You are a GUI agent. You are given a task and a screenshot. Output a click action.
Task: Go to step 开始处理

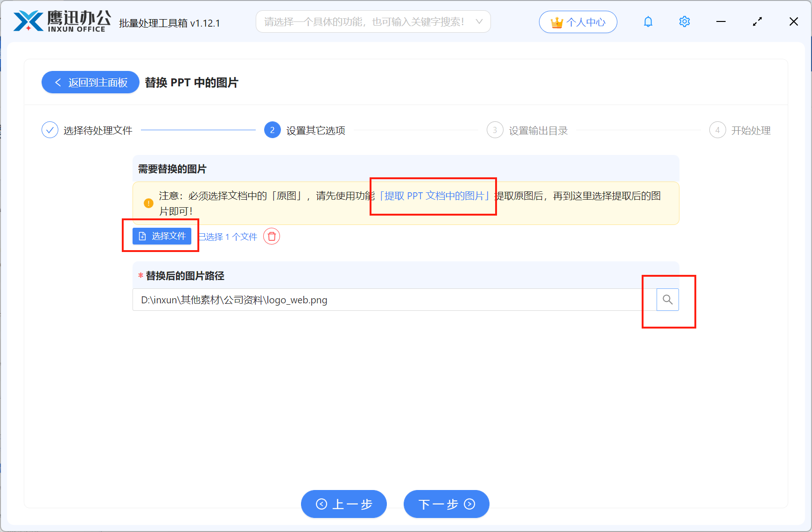[740, 130]
